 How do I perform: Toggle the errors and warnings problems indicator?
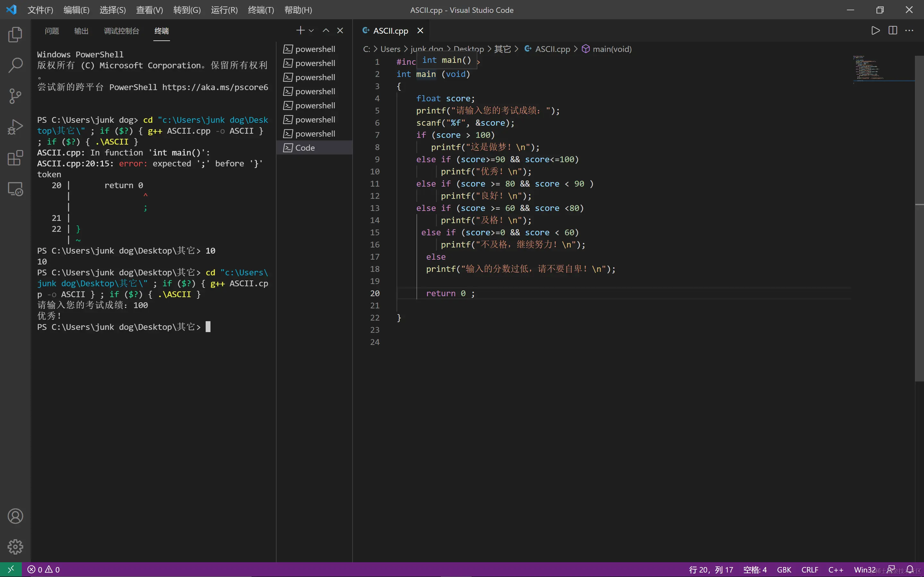tap(44, 569)
